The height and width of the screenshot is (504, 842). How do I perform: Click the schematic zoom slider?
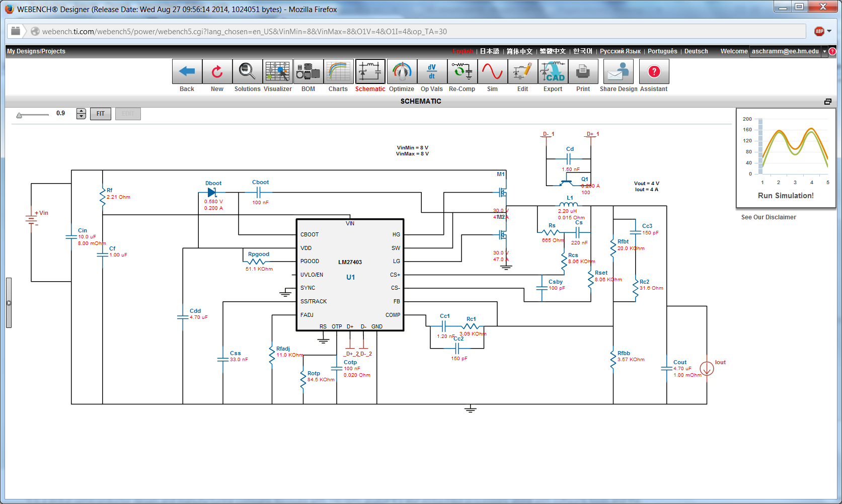(32, 115)
